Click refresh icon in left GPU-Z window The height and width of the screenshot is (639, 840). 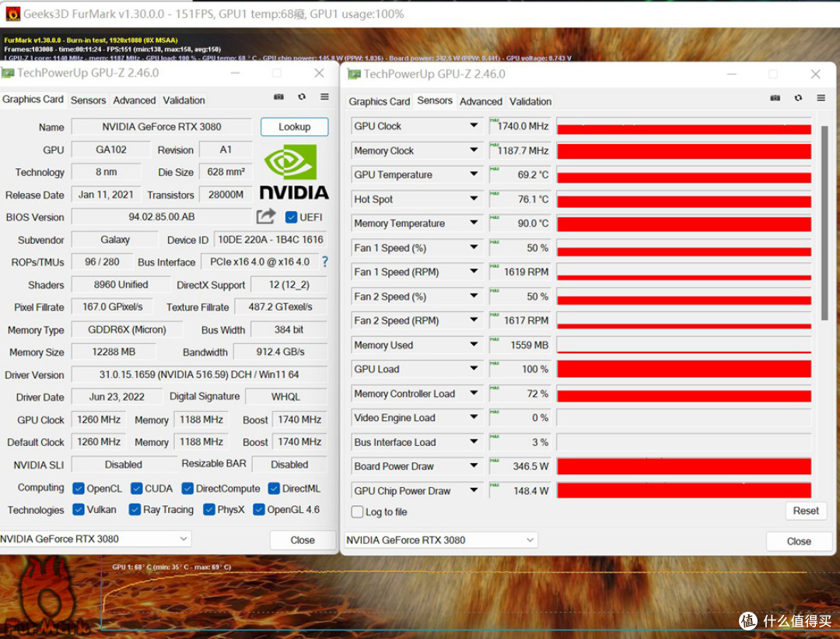[302, 97]
